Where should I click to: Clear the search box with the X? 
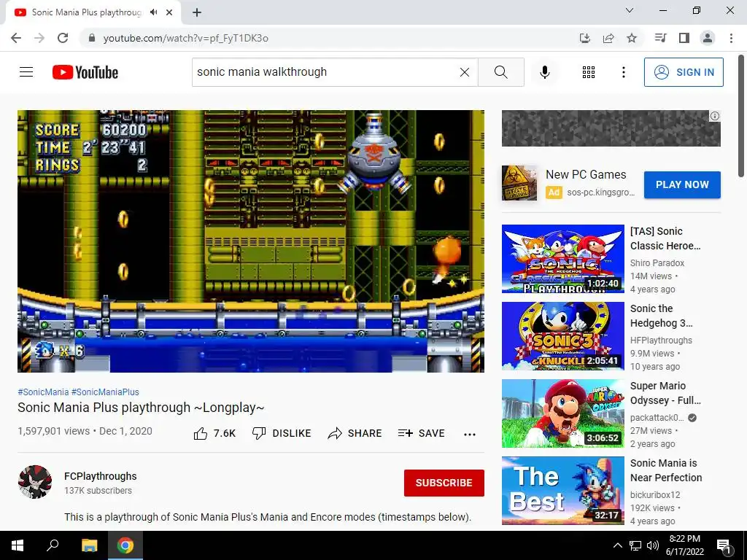(465, 72)
